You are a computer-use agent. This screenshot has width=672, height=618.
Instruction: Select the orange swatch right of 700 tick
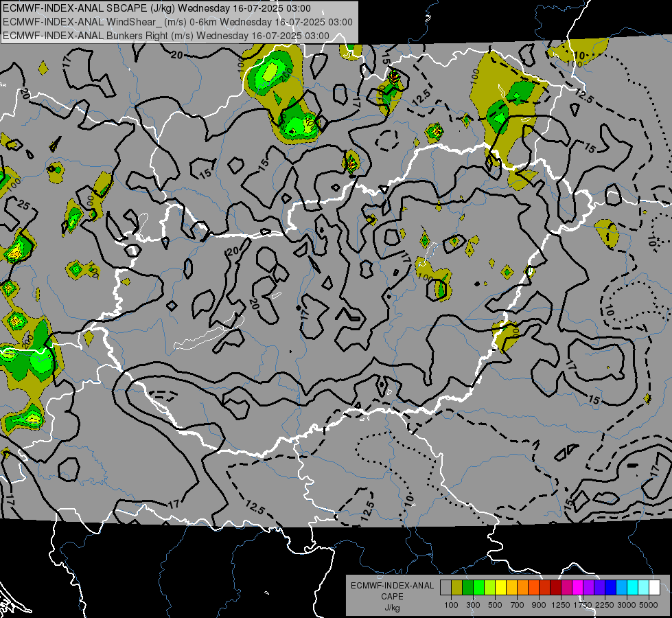(x=522, y=588)
